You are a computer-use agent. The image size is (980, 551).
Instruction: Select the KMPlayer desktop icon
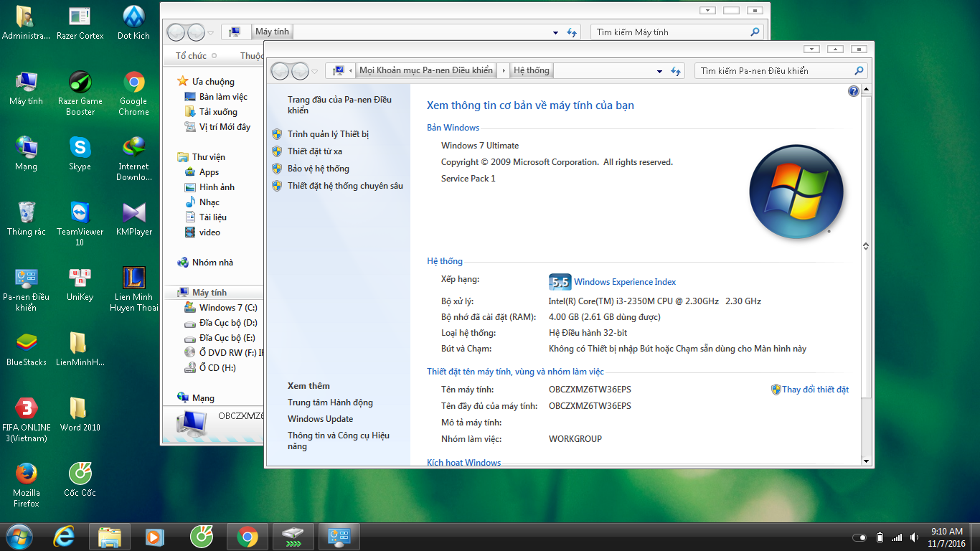(x=133, y=219)
